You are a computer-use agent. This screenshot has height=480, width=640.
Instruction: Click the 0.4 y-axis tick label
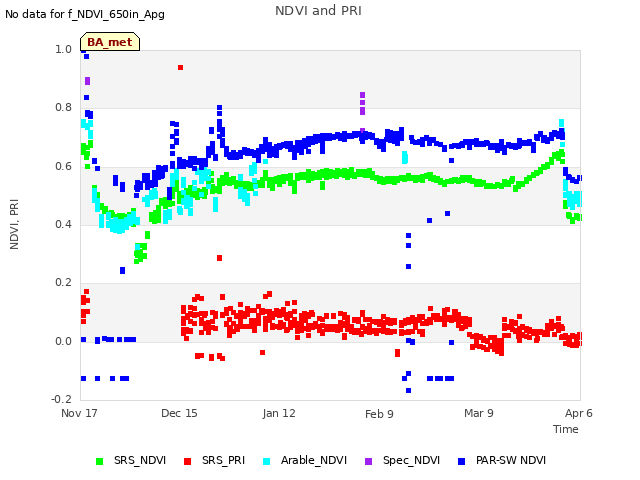63,224
